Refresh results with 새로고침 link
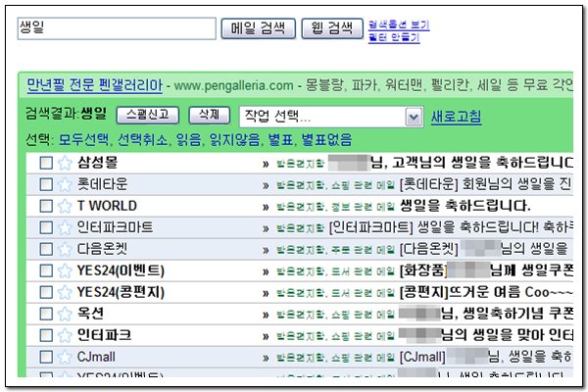This screenshot has height=392, width=588. coord(456,117)
